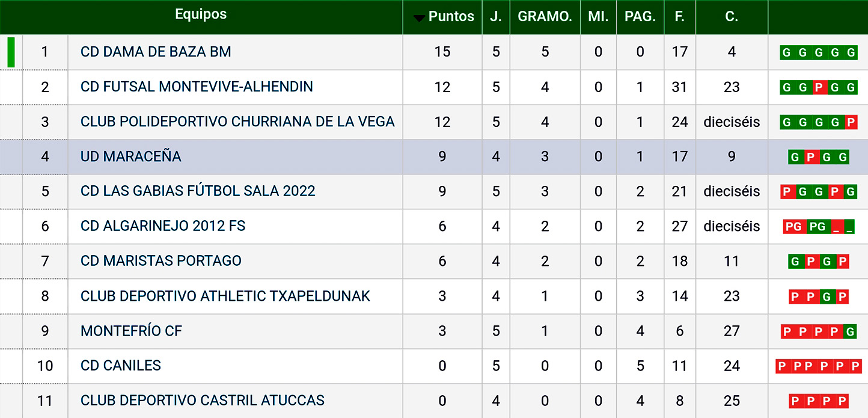Viewport: 868px width, 418px height.
Task: Select the highlighted UD MARACEÑA row
Action: (130, 157)
